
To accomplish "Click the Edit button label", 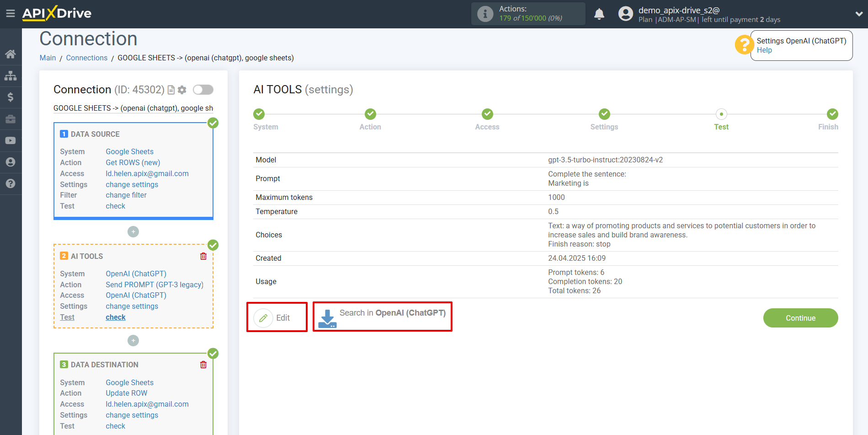I will 283,318.
